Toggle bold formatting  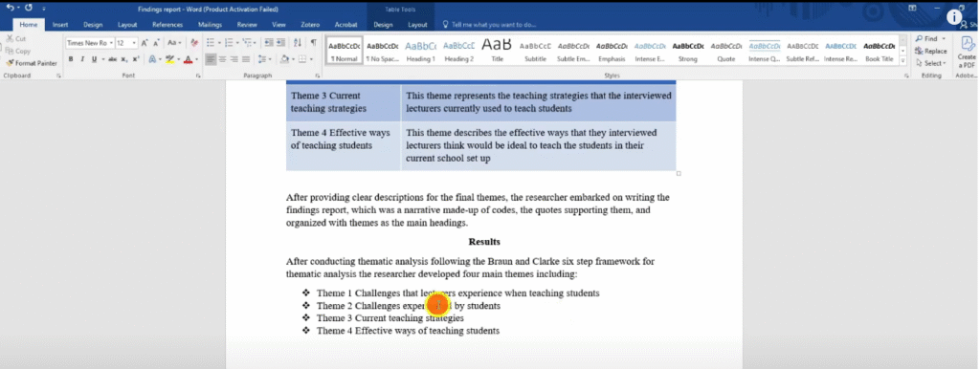pyautogui.click(x=71, y=59)
